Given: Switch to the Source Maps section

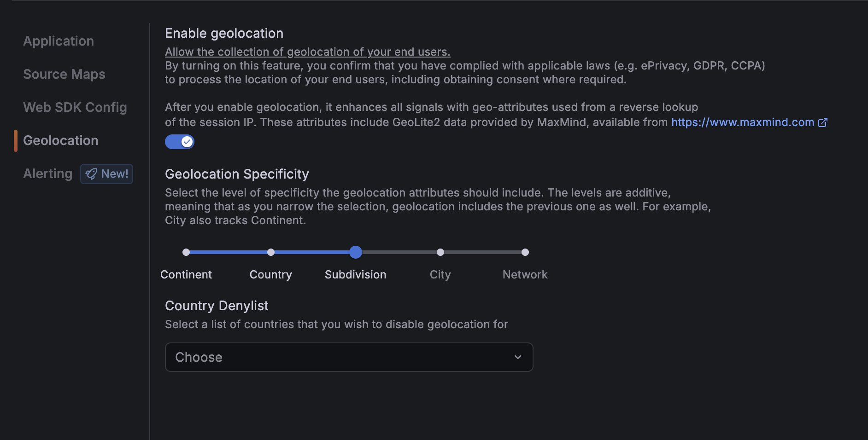Looking at the screenshot, I should coord(64,74).
